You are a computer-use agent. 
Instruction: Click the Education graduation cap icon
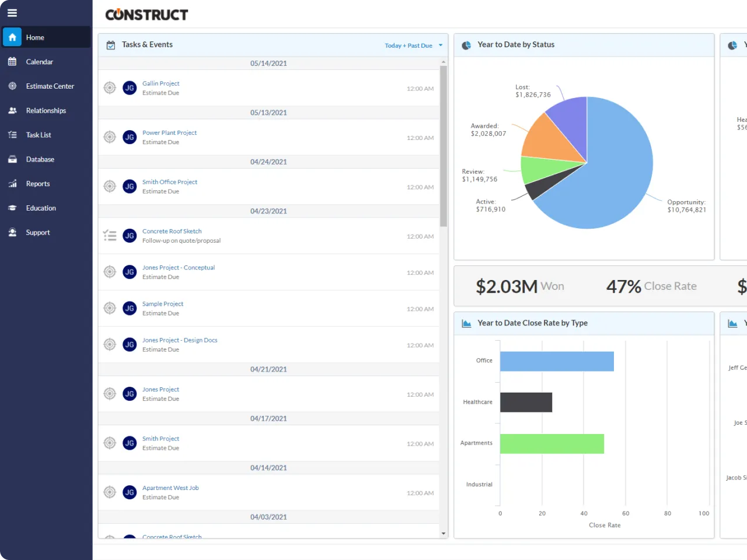[x=12, y=208]
